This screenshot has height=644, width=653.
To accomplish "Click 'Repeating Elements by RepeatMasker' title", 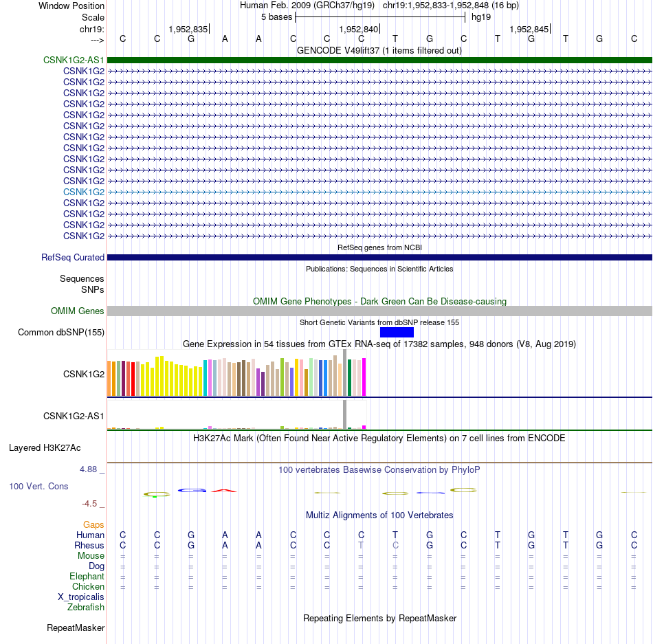I will (379, 618).
